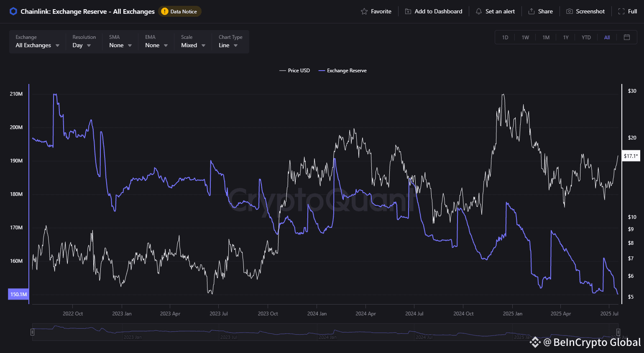Select the 1W time range
Screen dimensions: 644x353
525,37
